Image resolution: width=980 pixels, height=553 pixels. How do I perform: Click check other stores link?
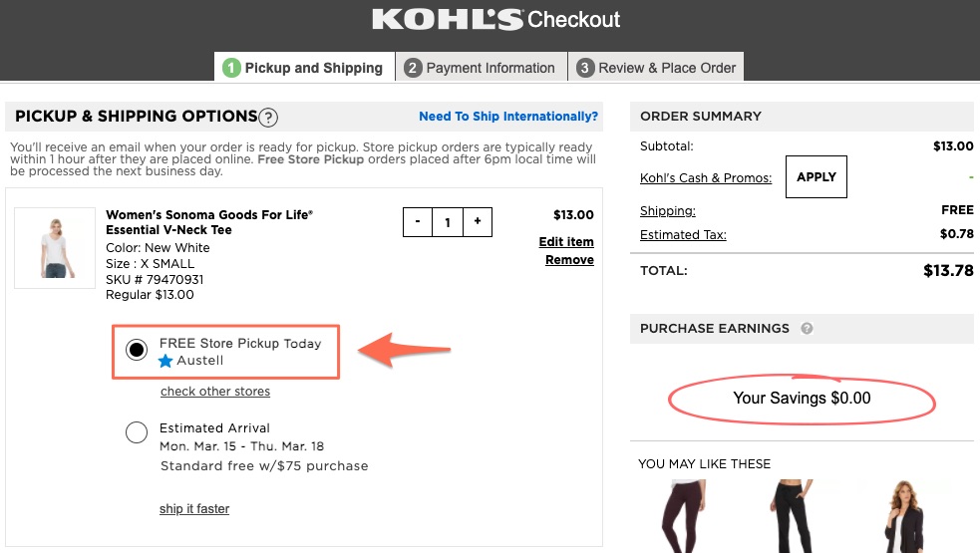[x=215, y=392]
